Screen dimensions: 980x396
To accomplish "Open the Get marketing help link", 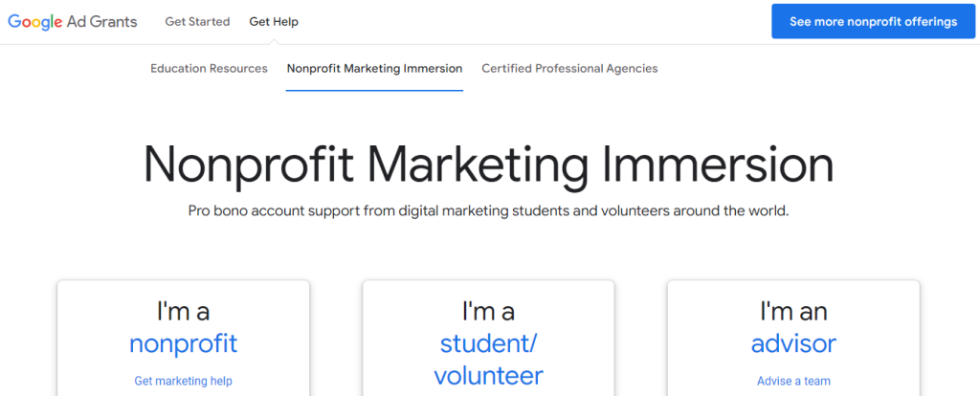I will pyautogui.click(x=183, y=381).
